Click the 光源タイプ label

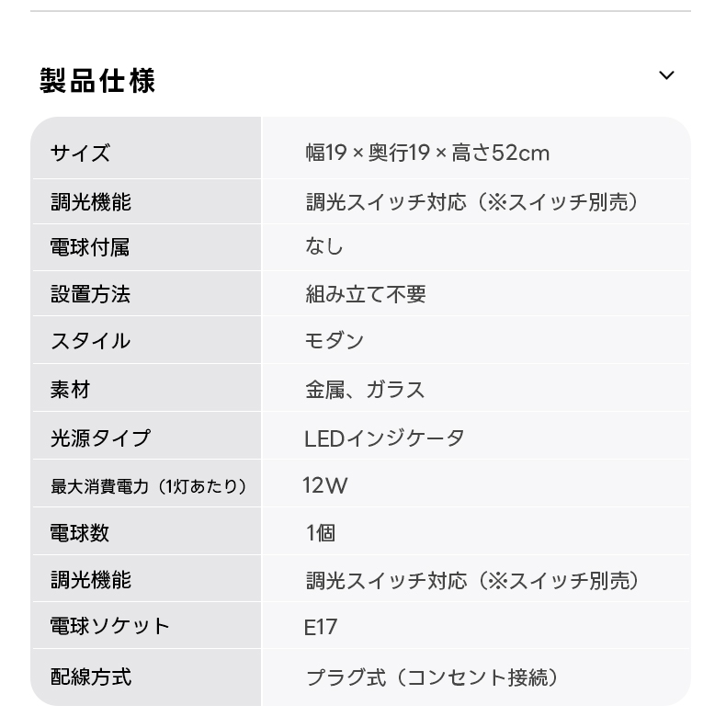pos(100,438)
